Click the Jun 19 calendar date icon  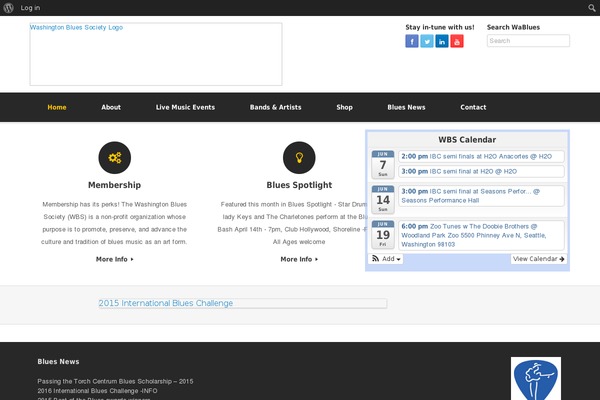(x=383, y=235)
